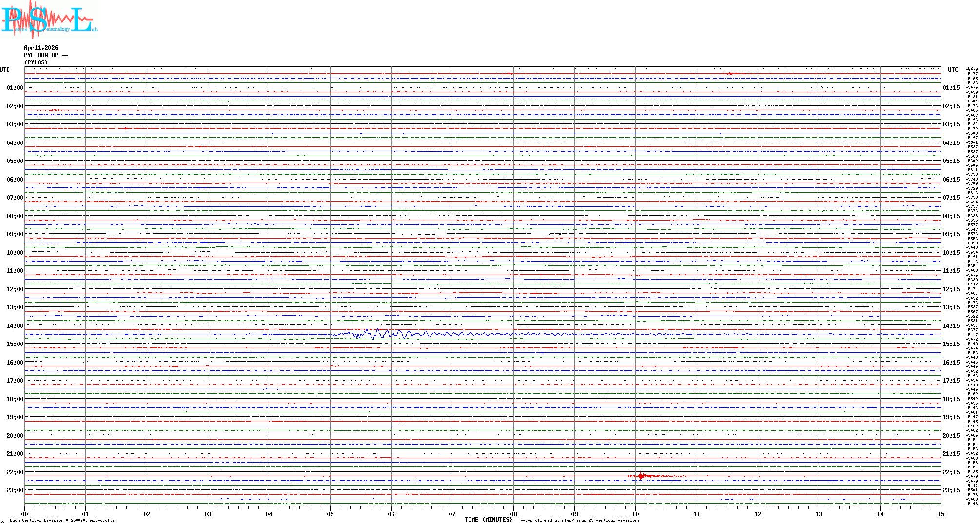Click the left UTC axis label
This screenshot has width=980, height=527.
coord(5,70)
